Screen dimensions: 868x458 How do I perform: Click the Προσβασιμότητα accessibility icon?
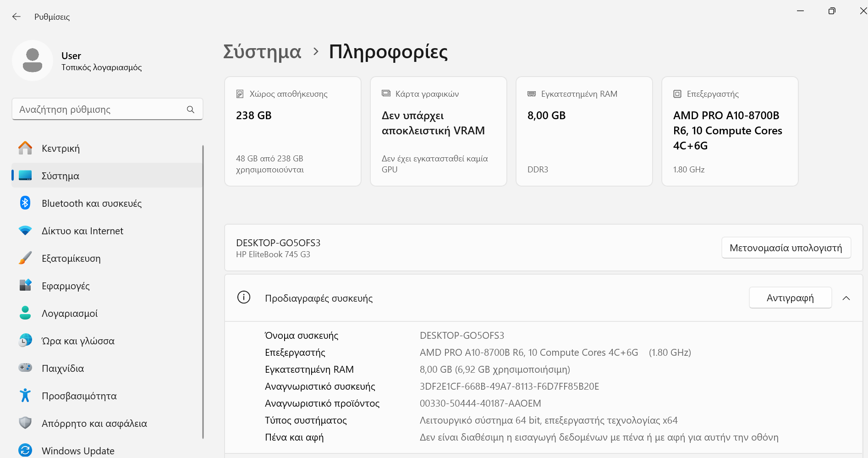pos(25,395)
